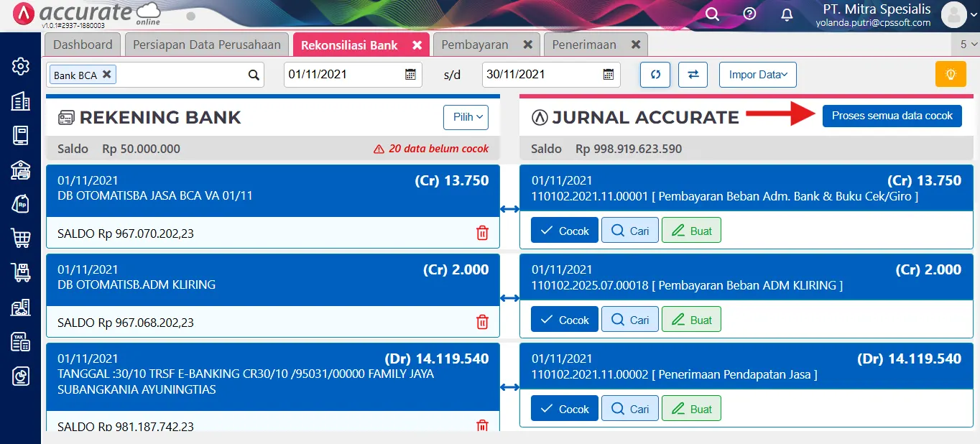980x444 pixels.
Task: Open the Rp price tag sales icon
Action: tap(19, 205)
